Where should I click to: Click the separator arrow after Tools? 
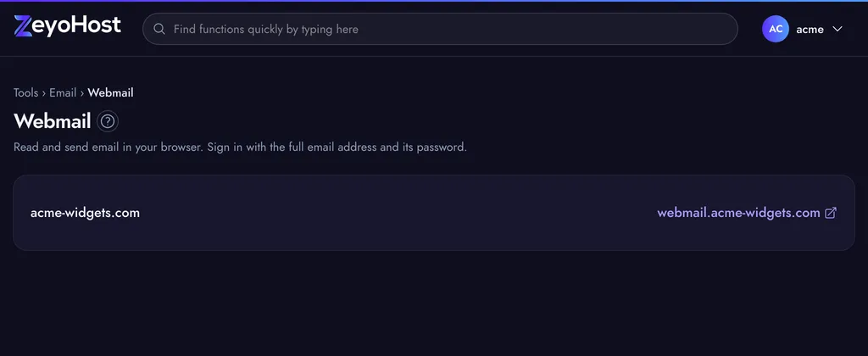44,93
